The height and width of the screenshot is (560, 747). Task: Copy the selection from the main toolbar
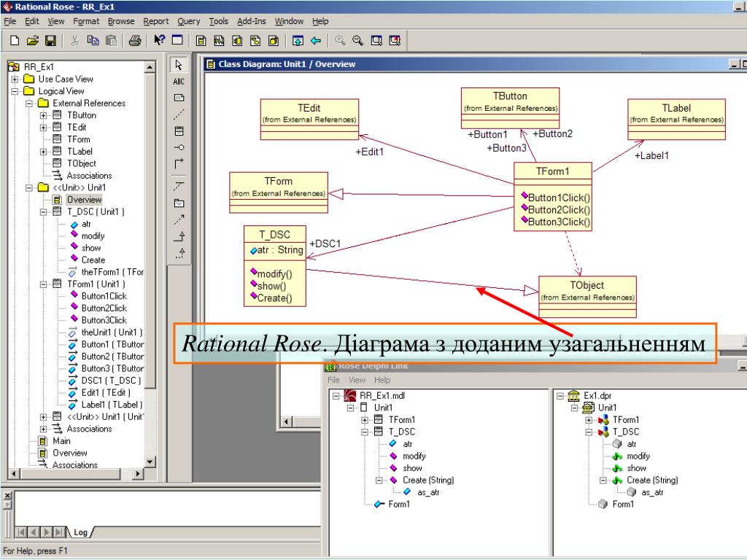(93, 41)
